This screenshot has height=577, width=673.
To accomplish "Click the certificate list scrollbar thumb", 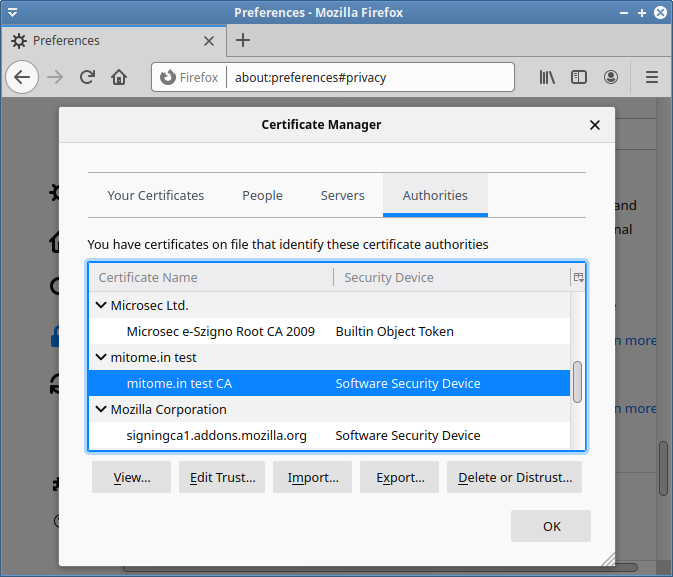I will [x=578, y=382].
